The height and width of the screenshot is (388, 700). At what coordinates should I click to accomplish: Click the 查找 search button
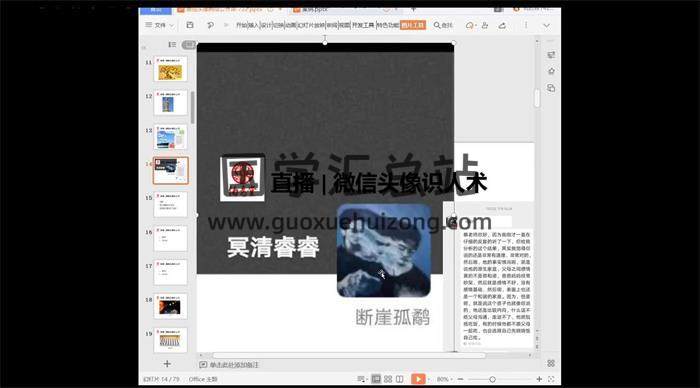[x=443, y=25]
